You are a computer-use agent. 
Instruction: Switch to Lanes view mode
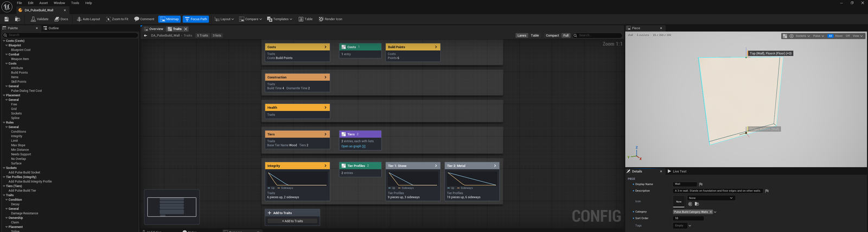[x=522, y=35]
